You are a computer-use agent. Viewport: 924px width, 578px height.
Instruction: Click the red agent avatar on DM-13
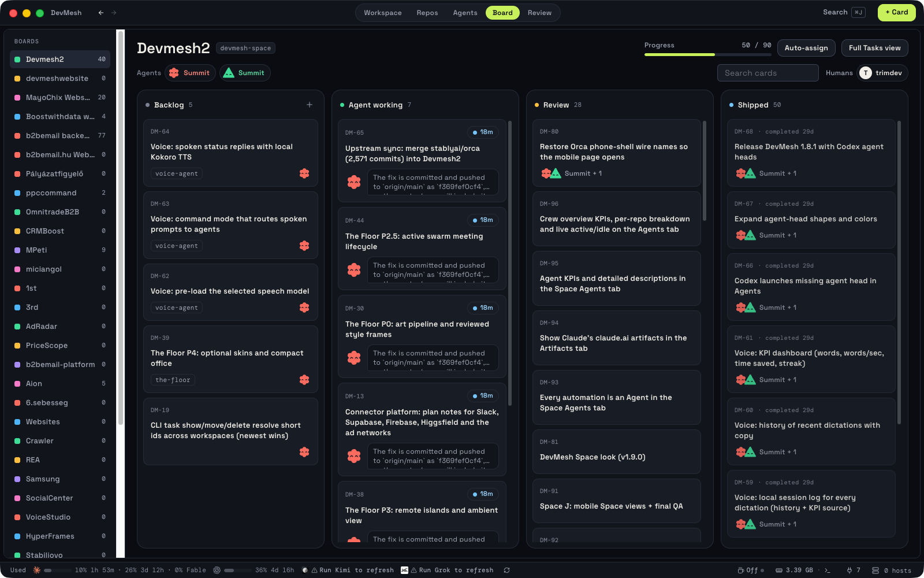click(x=354, y=456)
